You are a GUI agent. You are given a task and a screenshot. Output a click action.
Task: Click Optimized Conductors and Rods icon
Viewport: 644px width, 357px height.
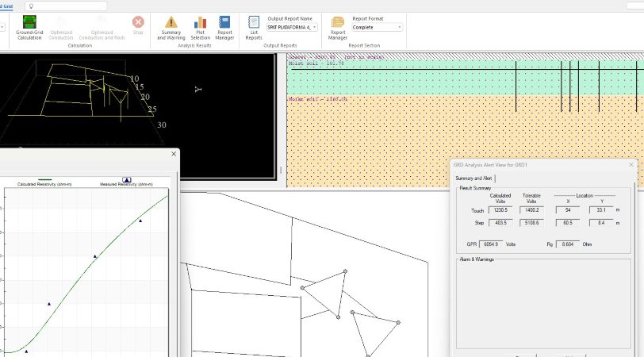point(102,27)
